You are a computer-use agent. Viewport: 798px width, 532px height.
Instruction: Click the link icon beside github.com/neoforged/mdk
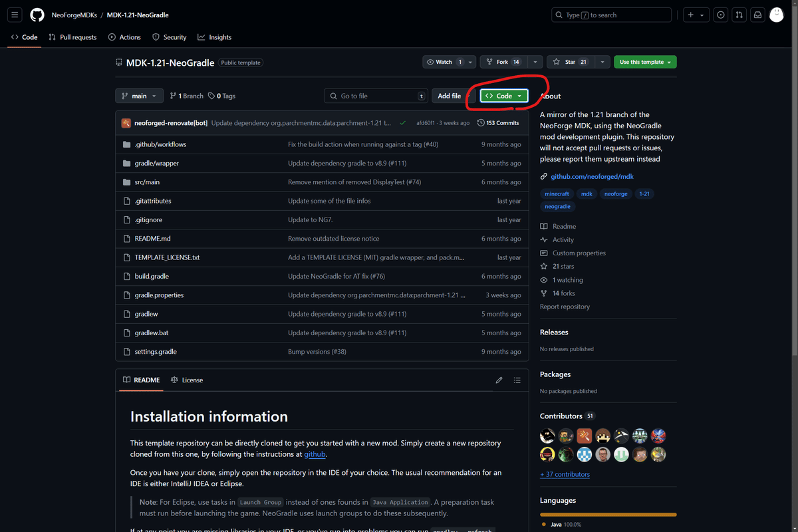[x=544, y=177]
